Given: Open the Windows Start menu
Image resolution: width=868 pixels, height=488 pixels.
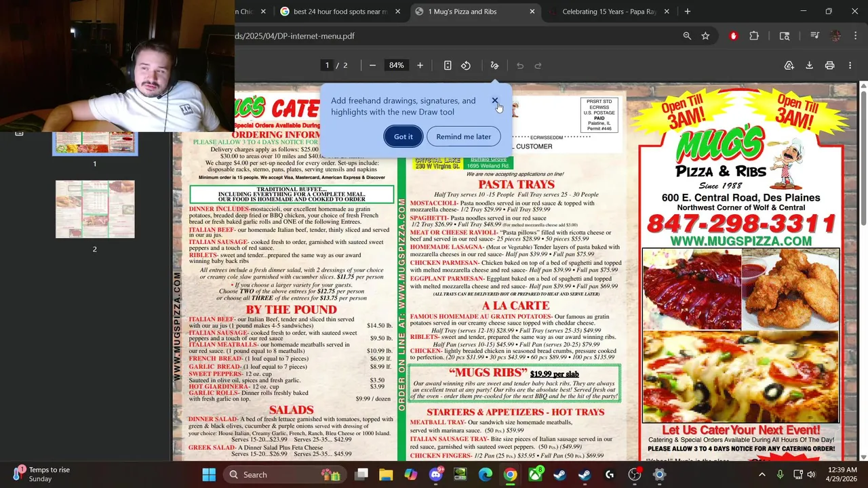Looking at the screenshot, I should tap(209, 474).
